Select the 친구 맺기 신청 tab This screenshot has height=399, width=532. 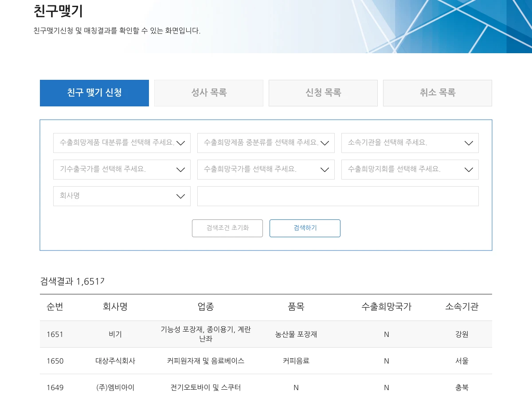pos(94,93)
